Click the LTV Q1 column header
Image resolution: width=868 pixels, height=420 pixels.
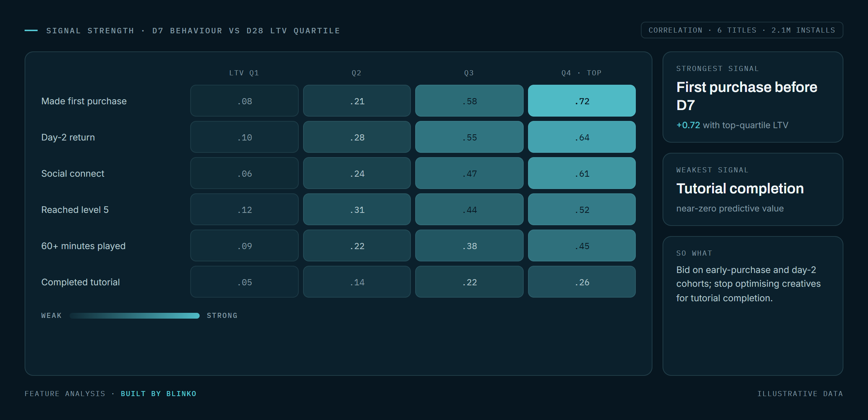[244, 73]
